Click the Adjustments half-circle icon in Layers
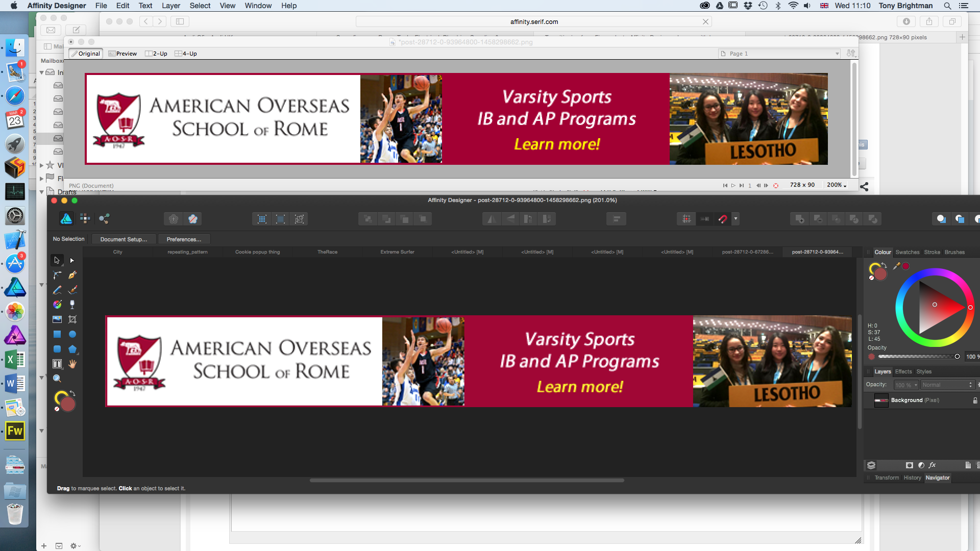 (921, 465)
